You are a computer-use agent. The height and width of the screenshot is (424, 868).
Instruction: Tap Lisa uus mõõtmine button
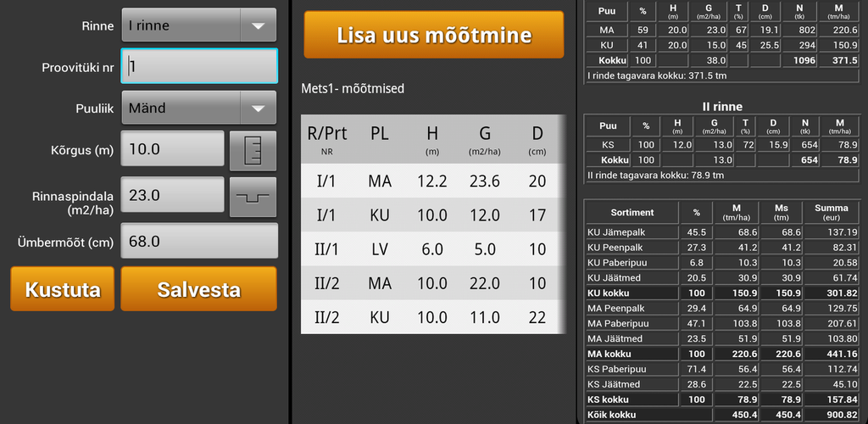(x=434, y=36)
